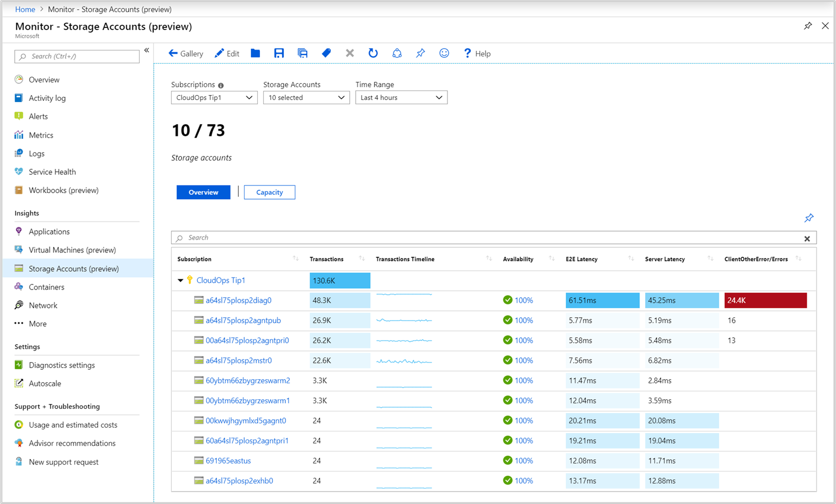Switch to the Capacity tab
The width and height of the screenshot is (836, 504).
[x=269, y=192]
